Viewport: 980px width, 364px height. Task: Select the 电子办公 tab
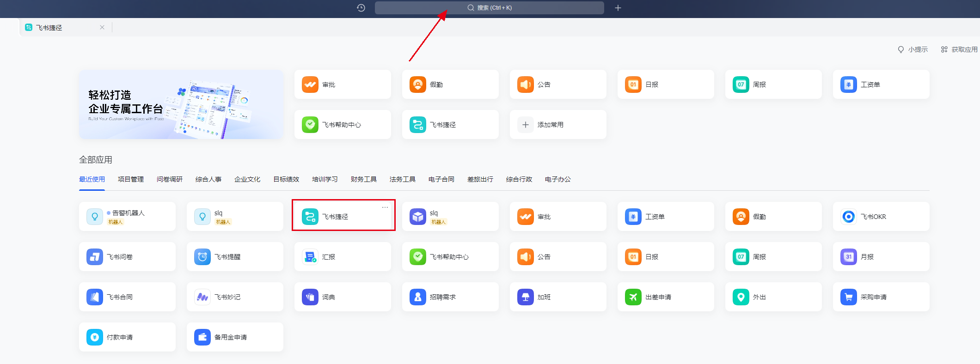558,179
